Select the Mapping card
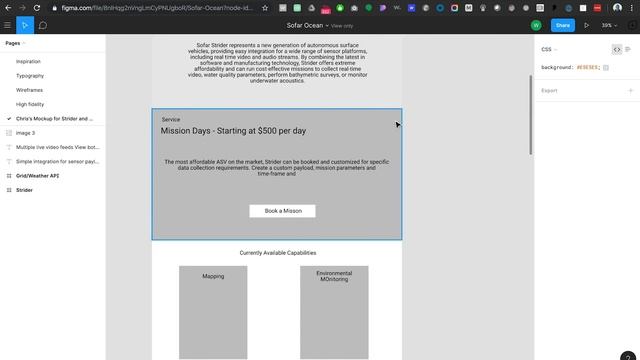640x360 pixels. tap(213, 312)
